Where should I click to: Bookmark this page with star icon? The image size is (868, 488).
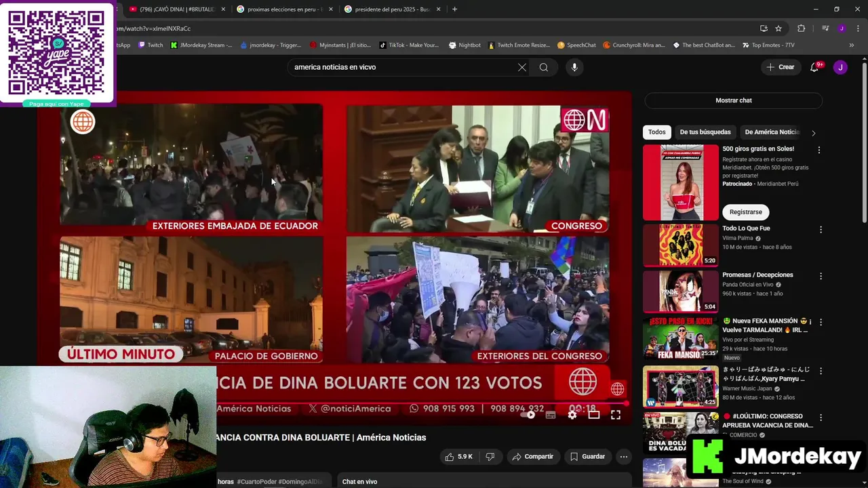pos(778,28)
